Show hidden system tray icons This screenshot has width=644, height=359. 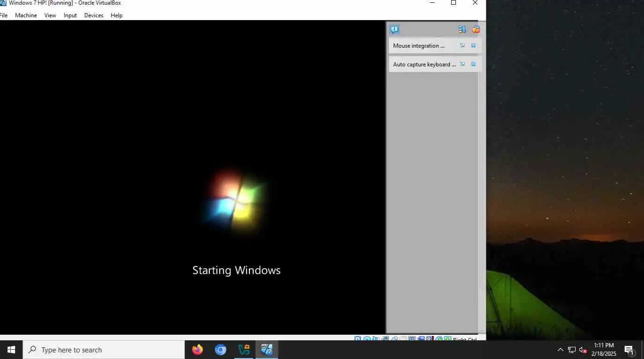tap(560, 350)
